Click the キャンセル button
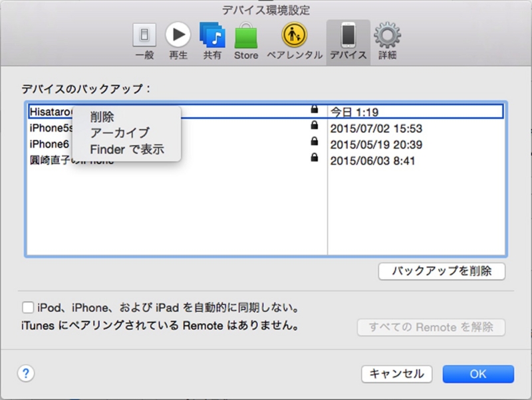The width and height of the screenshot is (532, 400). click(x=396, y=374)
